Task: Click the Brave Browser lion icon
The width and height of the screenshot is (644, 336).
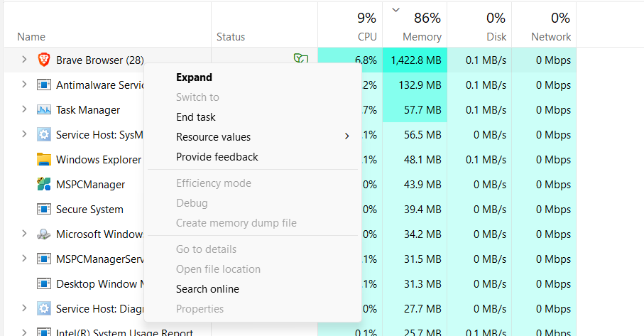Action: click(x=44, y=60)
